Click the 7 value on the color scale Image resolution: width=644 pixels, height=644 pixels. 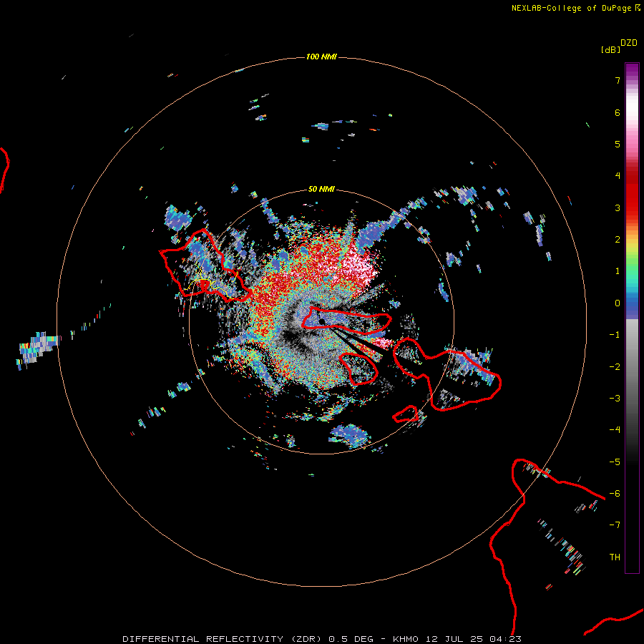pyautogui.click(x=618, y=80)
